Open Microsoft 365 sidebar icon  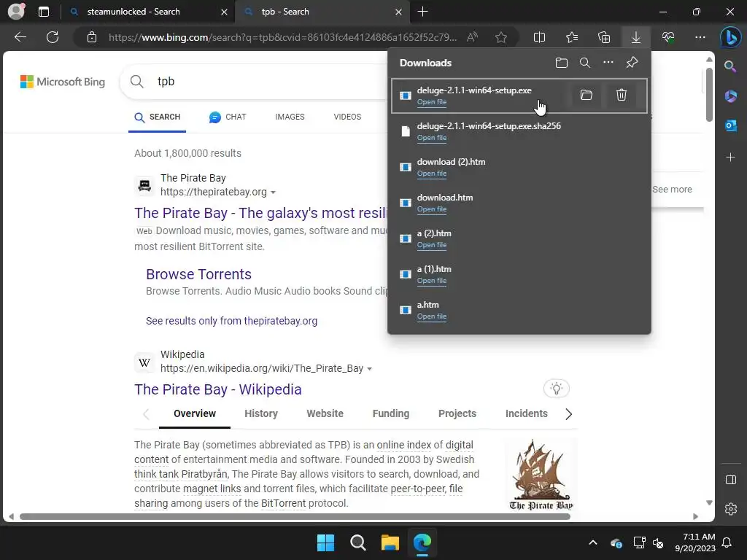[730, 96]
